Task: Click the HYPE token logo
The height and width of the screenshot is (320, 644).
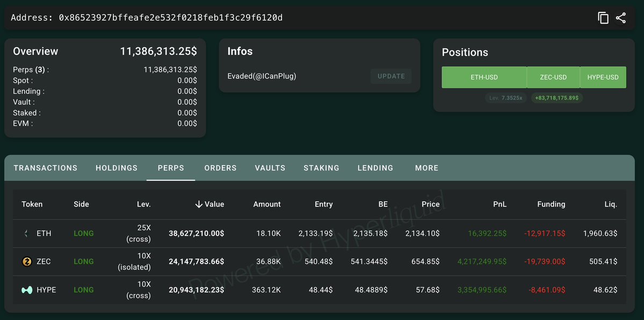Action: 27,289
